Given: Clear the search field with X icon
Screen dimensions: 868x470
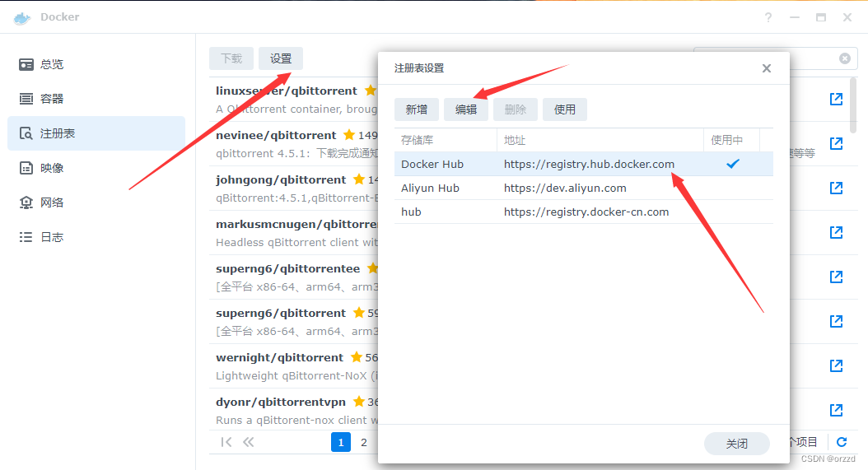Looking at the screenshot, I should pos(845,58).
